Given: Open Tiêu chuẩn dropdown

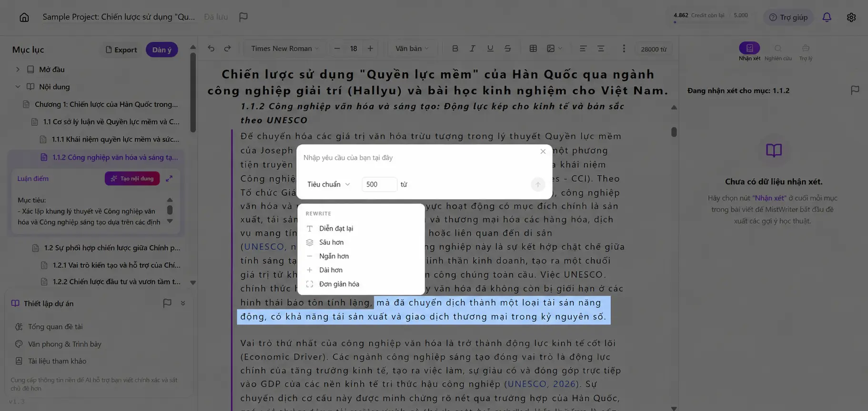Looking at the screenshot, I should click(329, 184).
